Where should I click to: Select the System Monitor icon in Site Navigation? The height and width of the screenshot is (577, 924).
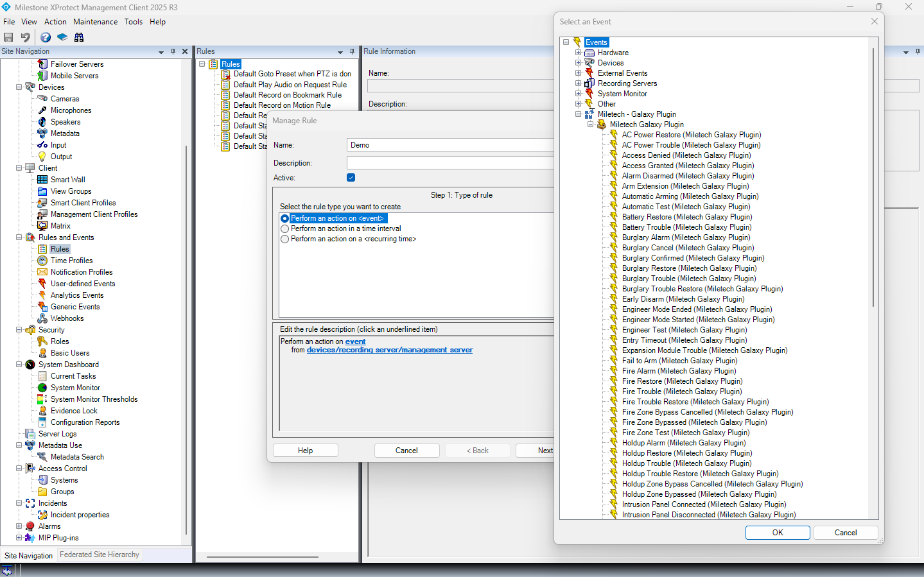(42, 388)
